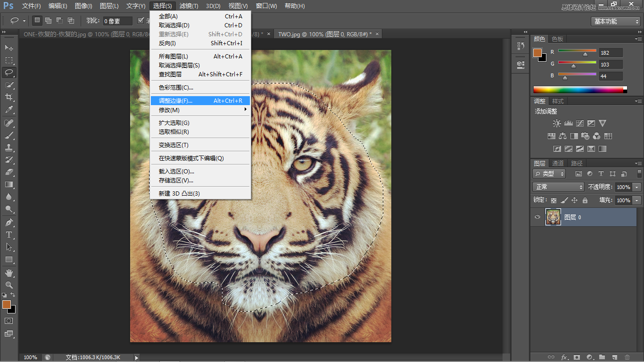
Task: Choose 取消选择(D) menu entry
Action: tap(200, 25)
